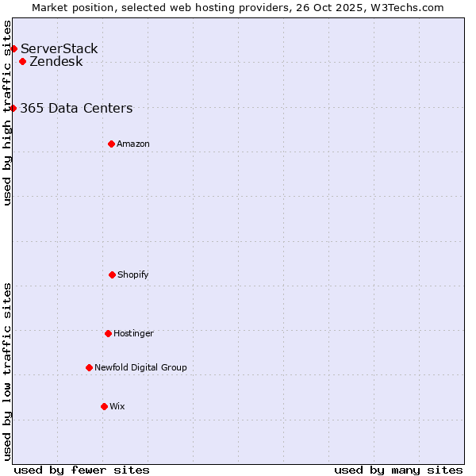Click the Wix text label
The image size is (476, 476).
[117, 406]
